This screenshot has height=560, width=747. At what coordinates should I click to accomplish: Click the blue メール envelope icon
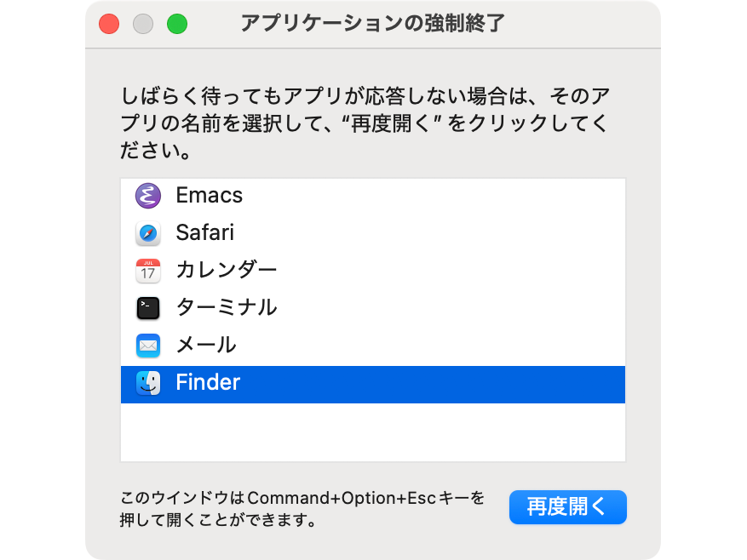(147, 346)
